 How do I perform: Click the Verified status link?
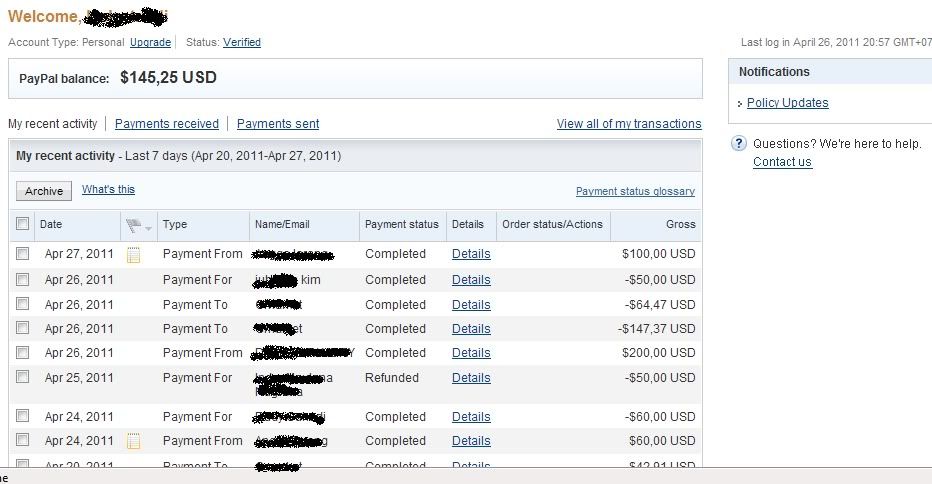[242, 42]
